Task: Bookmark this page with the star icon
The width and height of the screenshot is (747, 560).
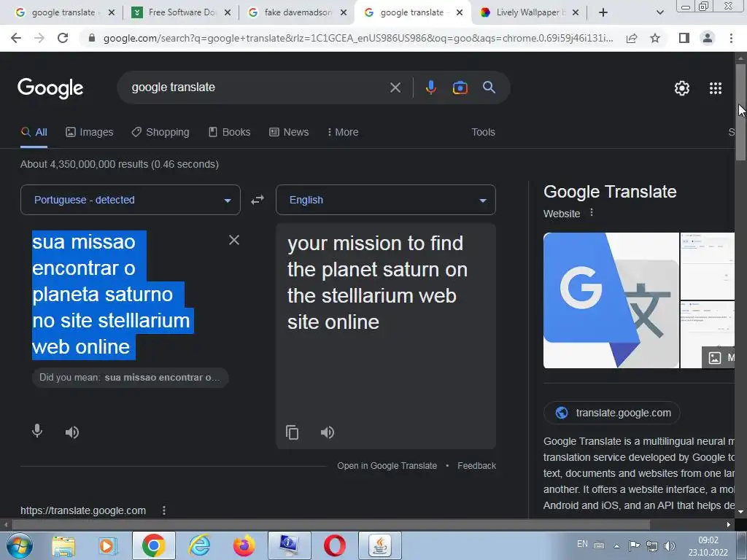Action: (x=656, y=38)
